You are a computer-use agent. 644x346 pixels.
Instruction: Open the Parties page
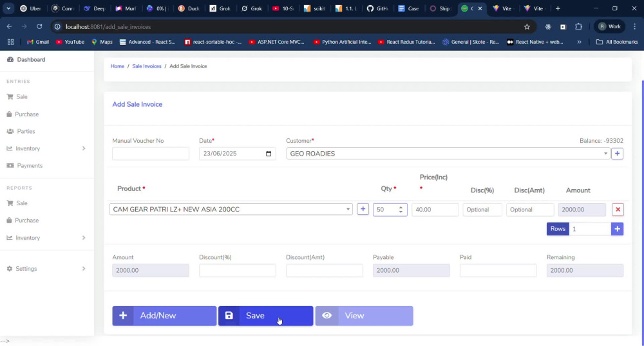(x=21, y=131)
